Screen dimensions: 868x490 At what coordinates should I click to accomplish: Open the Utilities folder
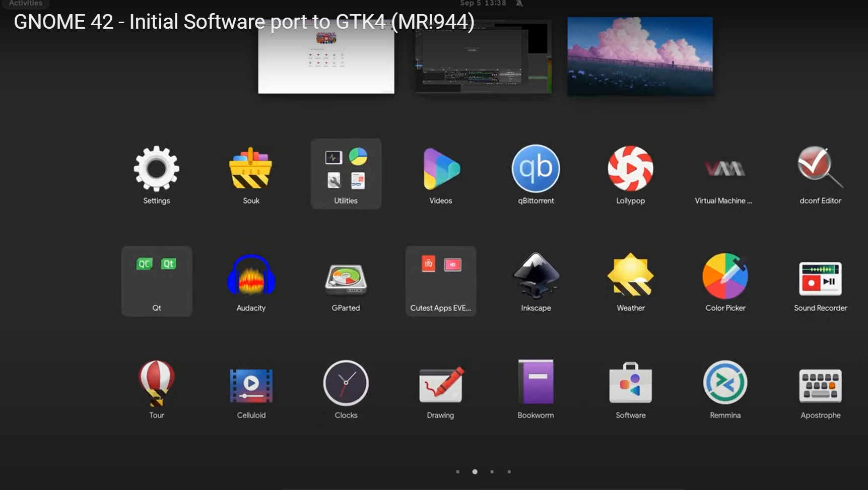pos(346,174)
